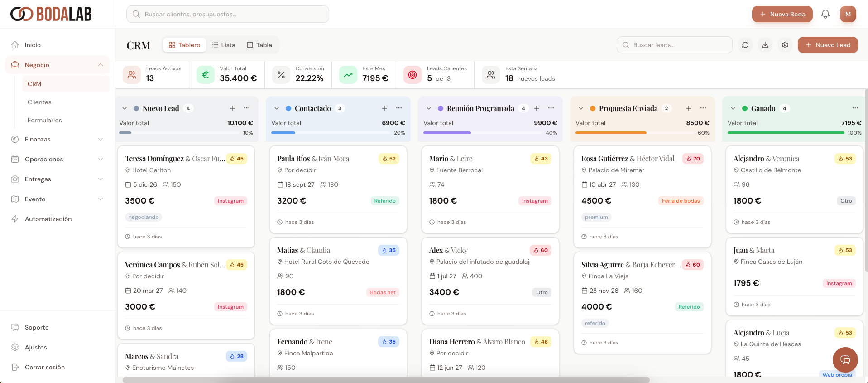868x383 pixels.
Task: Open Nuevo Lead column options menu
Action: pyautogui.click(x=247, y=108)
